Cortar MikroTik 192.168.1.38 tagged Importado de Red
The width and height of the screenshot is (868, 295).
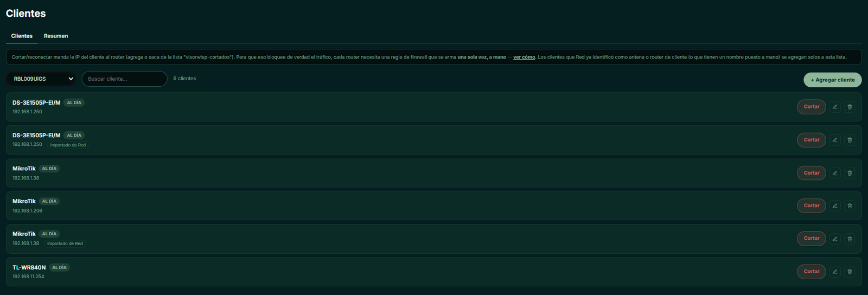click(812, 239)
